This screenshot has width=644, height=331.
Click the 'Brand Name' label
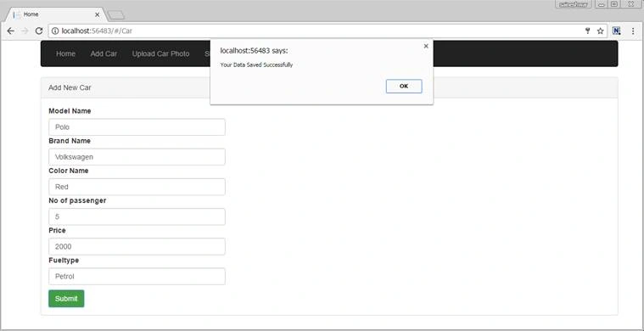70,141
